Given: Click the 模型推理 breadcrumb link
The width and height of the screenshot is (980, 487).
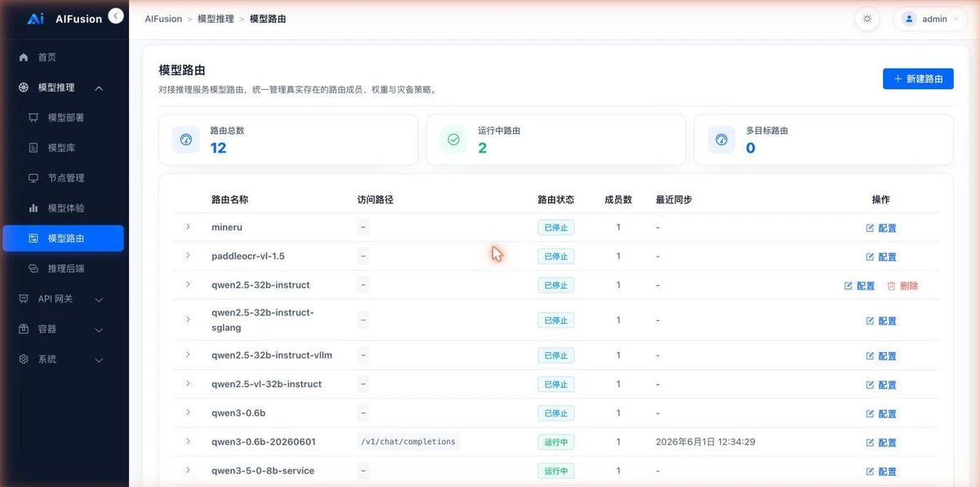Looking at the screenshot, I should tap(214, 19).
